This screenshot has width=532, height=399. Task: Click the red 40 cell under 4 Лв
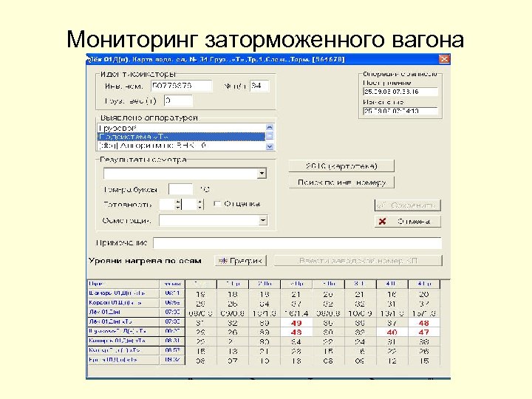(392, 332)
